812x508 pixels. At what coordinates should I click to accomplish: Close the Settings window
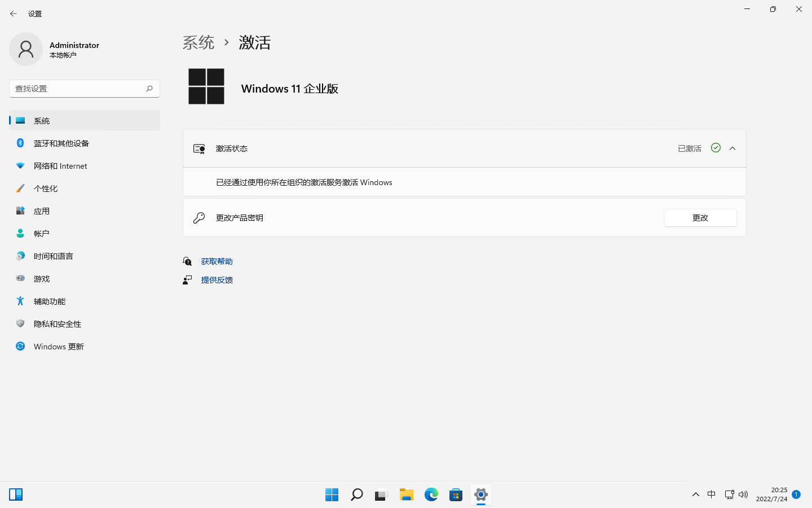[799, 9]
